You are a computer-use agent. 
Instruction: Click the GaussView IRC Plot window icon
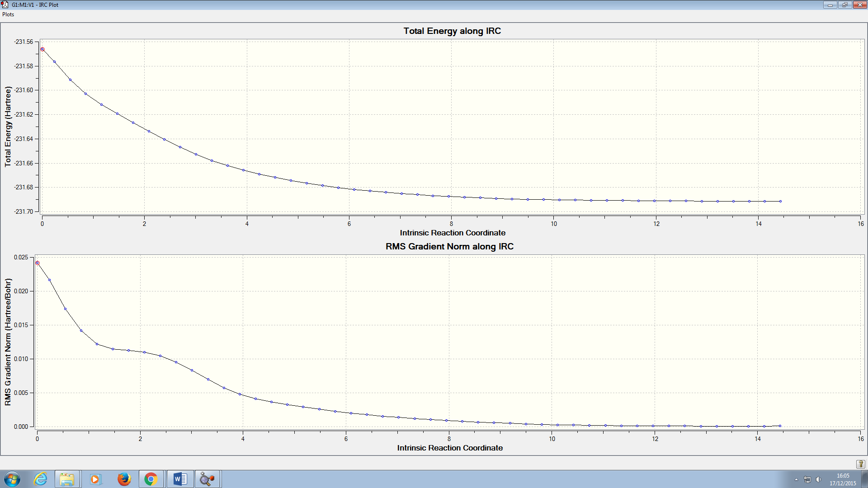click(x=5, y=5)
